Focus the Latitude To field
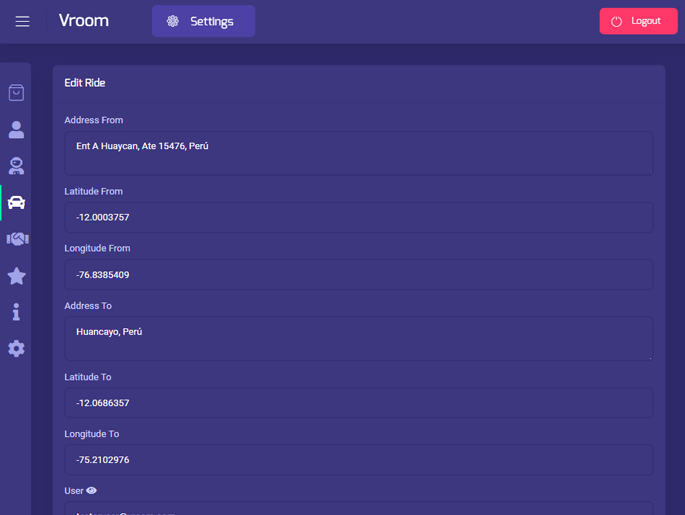This screenshot has height=515, width=685. [x=358, y=403]
